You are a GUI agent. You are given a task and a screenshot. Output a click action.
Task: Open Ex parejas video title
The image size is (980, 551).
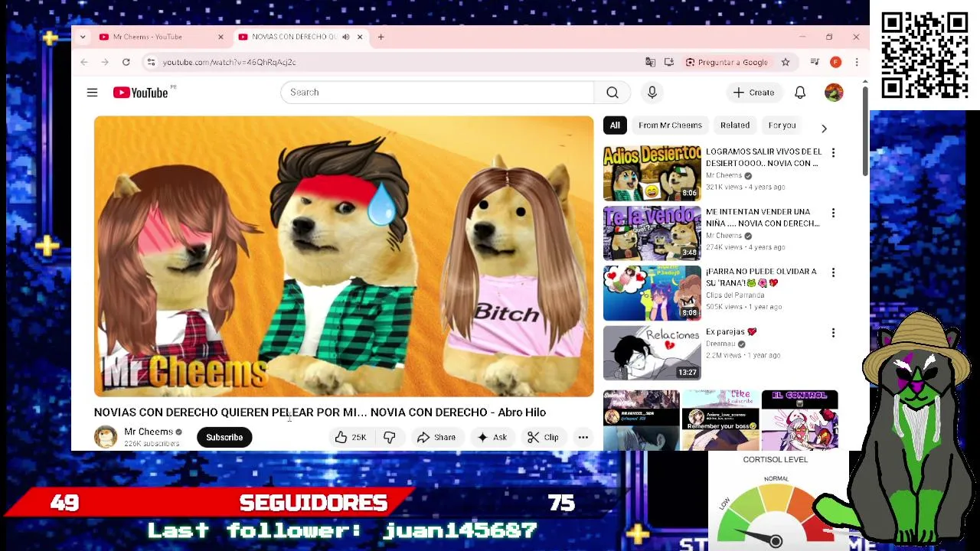731,332
